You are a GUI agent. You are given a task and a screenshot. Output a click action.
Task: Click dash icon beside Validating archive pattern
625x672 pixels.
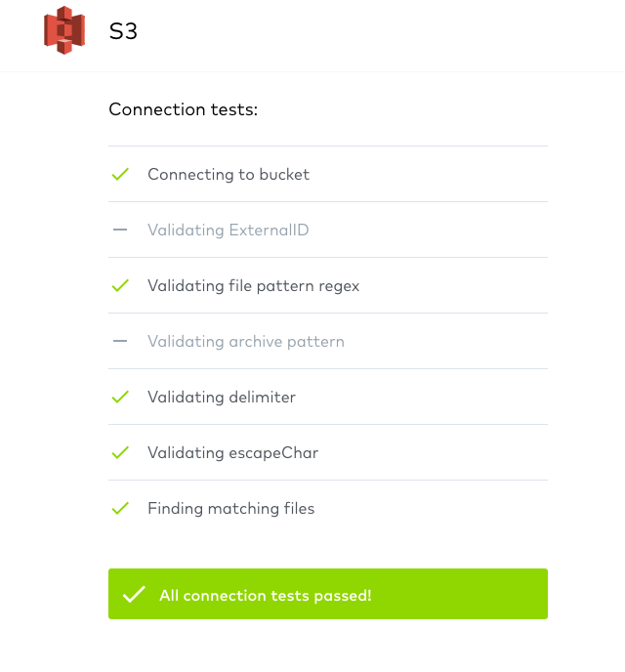coord(120,342)
